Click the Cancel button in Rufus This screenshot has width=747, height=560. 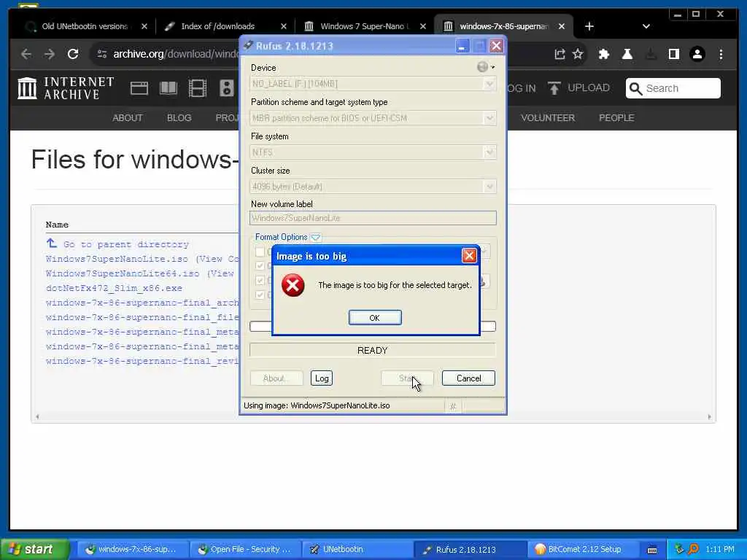tap(468, 378)
